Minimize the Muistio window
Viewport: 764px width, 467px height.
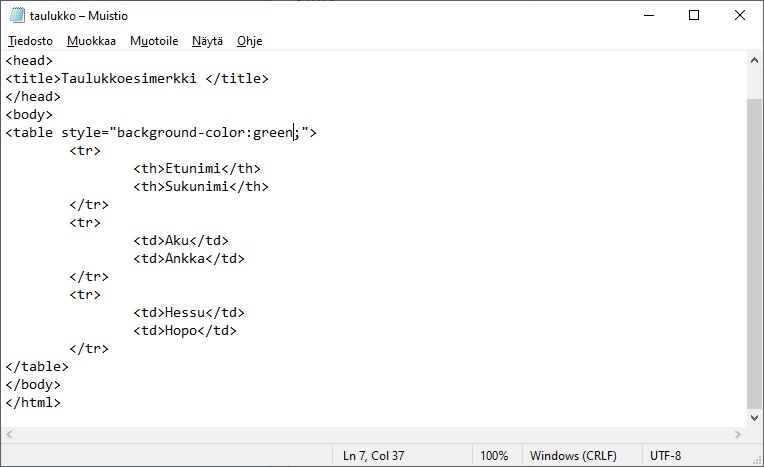point(647,15)
